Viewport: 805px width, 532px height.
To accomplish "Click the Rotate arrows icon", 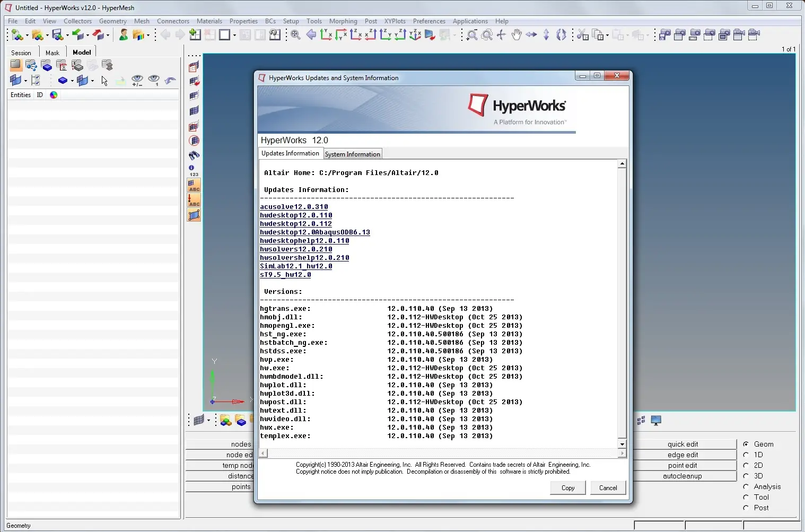I will click(x=561, y=35).
